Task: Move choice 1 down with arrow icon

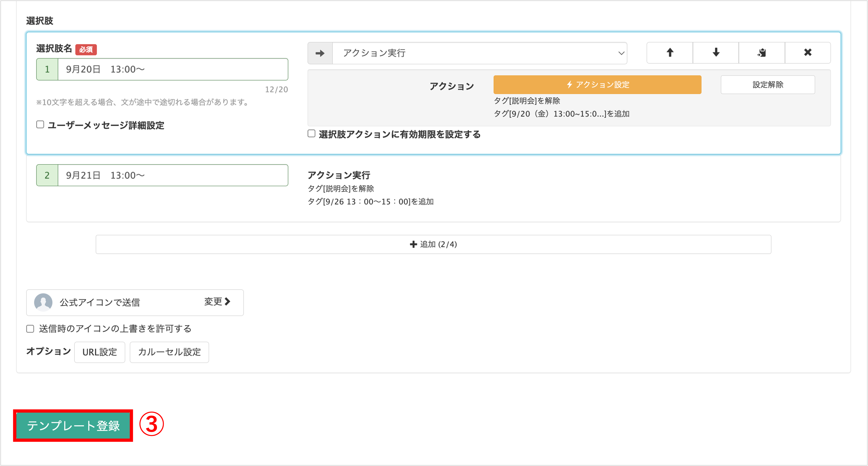Action: [716, 53]
